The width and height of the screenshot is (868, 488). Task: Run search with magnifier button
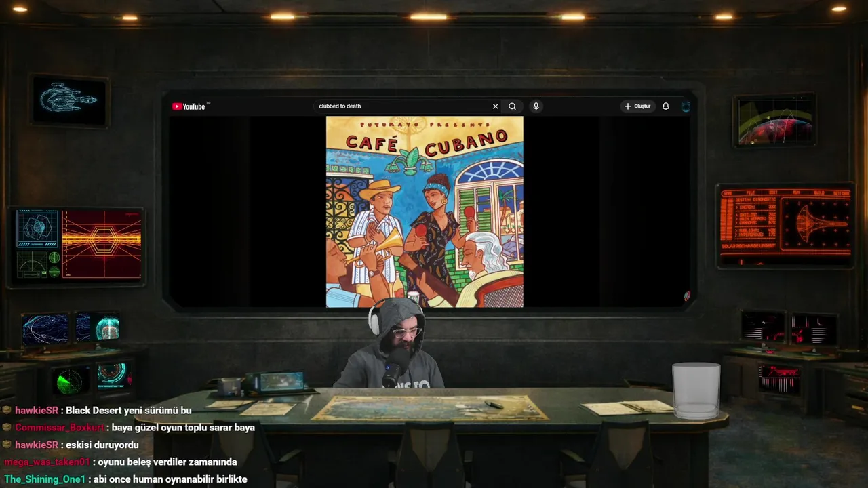point(513,106)
